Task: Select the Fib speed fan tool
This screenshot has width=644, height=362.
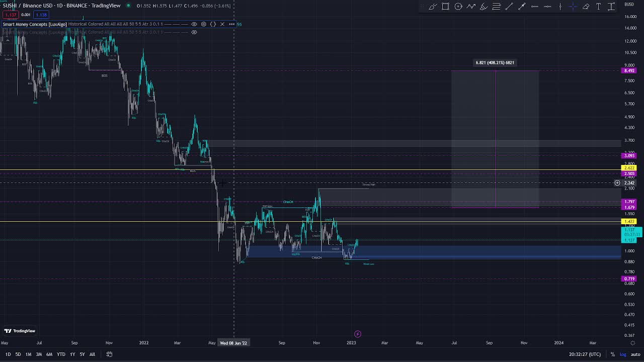Action: pos(484,7)
